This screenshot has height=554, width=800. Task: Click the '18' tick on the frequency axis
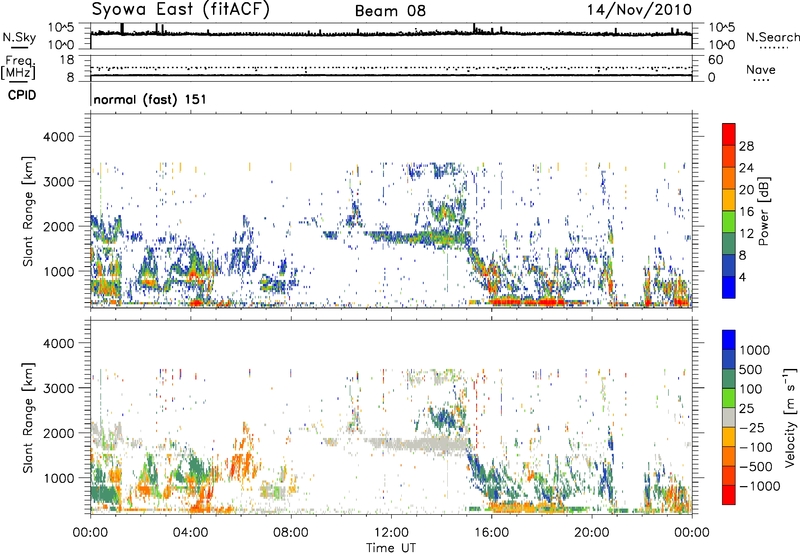(x=67, y=60)
